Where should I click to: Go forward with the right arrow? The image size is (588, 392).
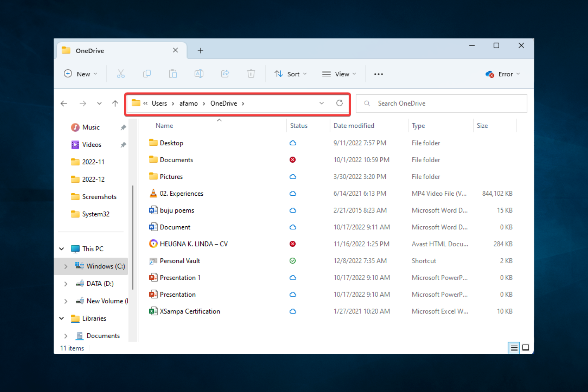point(83,104)
